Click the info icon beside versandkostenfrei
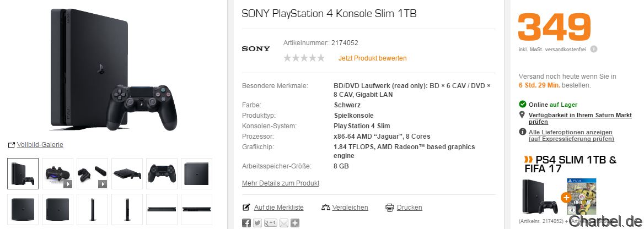Screen dimensions: 644x229 coord(594,49)
